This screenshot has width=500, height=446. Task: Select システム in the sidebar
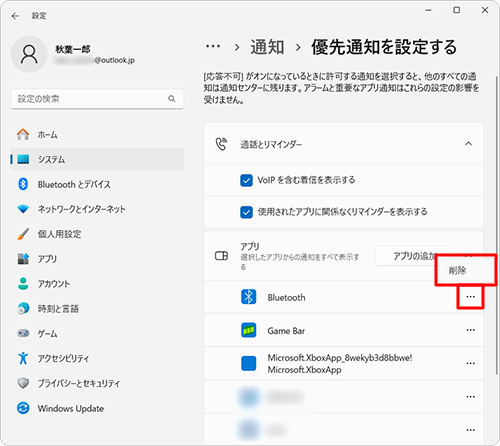[x=97, y=159]
